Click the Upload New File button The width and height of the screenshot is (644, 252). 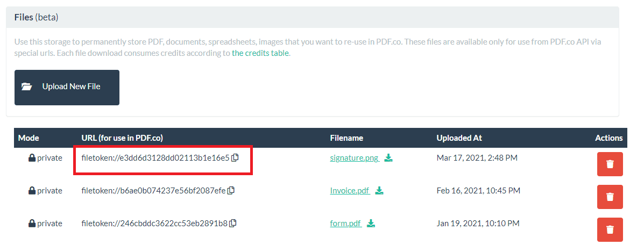tap(67, 87)
